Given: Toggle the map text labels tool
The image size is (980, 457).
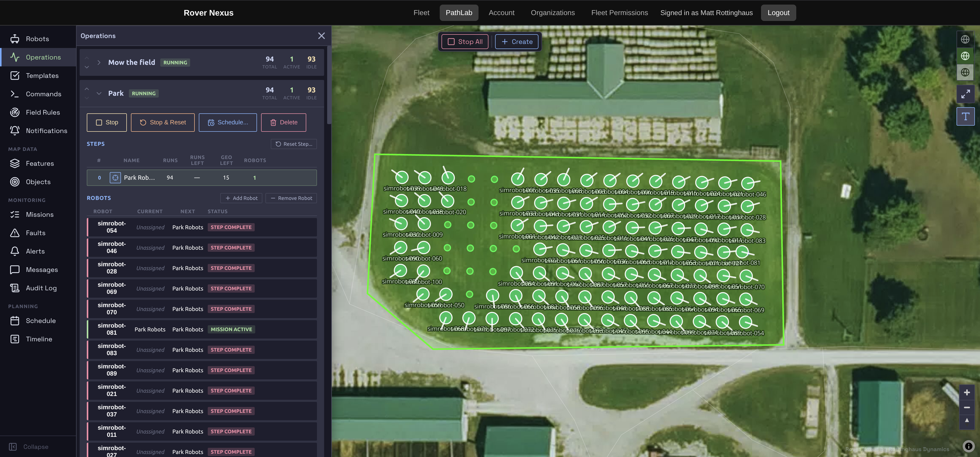Looking at the screenshot, I should click(965, 116).
